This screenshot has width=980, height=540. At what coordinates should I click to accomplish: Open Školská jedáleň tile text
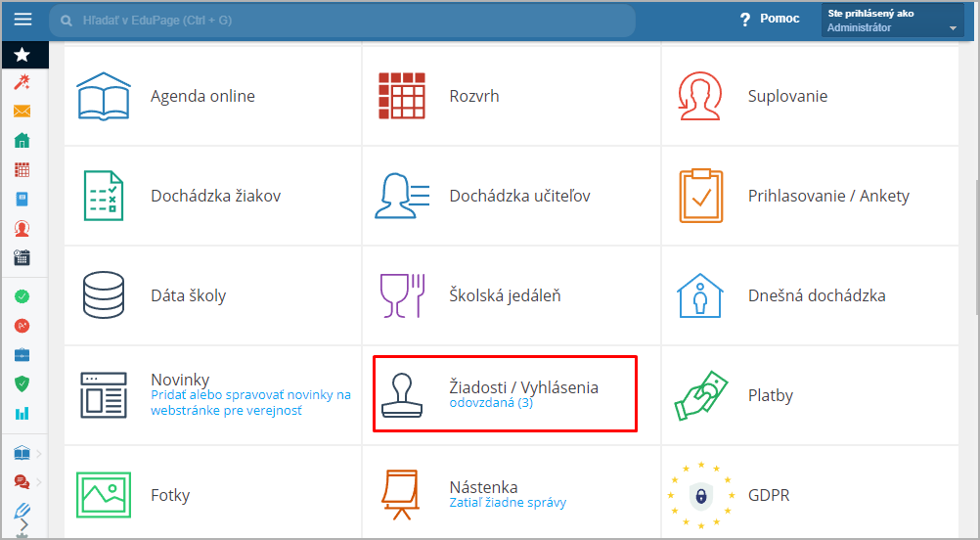505,295
